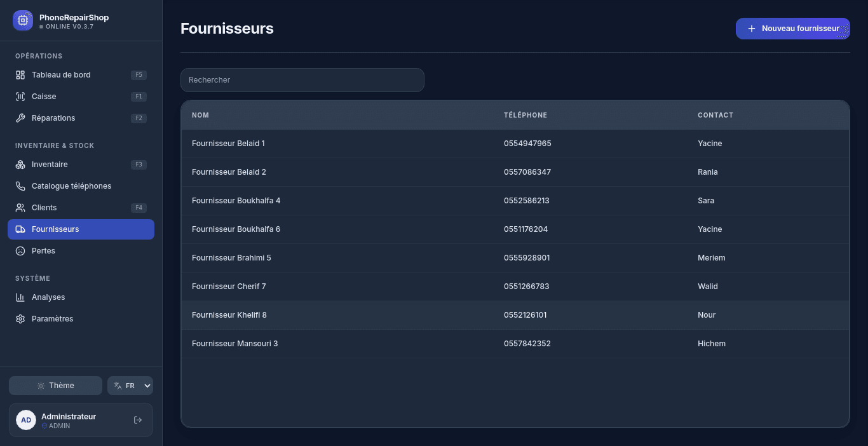Open the Pertes page
This screenshot has width=868, height=446.
point(81,251)
